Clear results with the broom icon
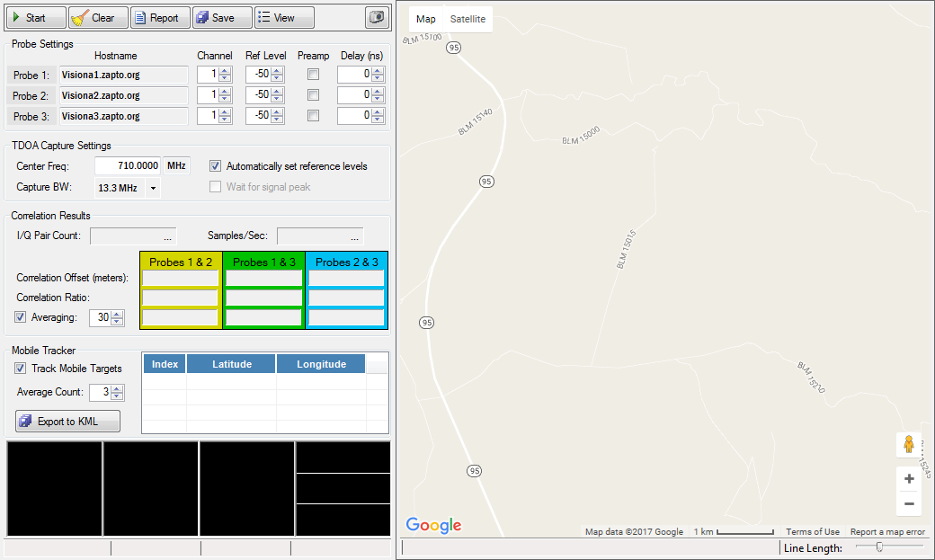This screenshot has height=560, width=935. (93, 18)
